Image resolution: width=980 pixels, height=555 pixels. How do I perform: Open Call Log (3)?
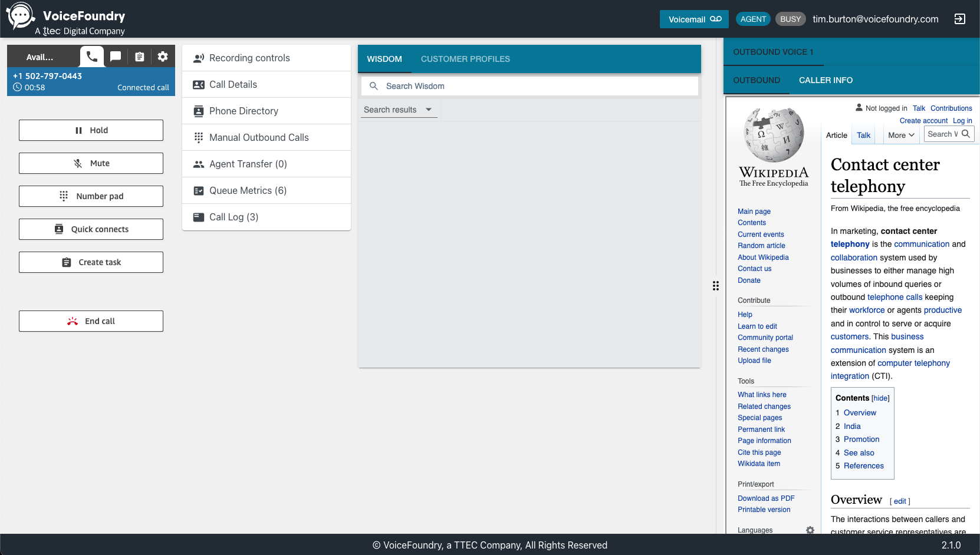267,217
